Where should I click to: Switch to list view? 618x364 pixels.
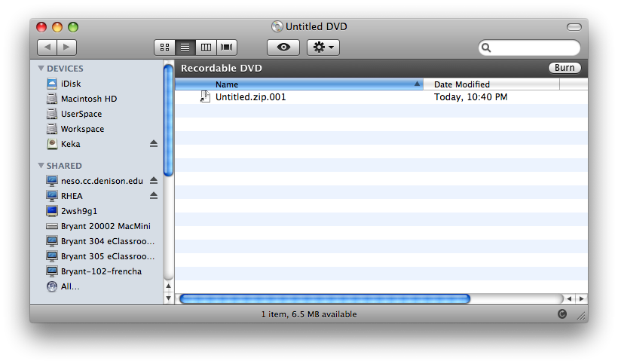click(x=185, y=47)
